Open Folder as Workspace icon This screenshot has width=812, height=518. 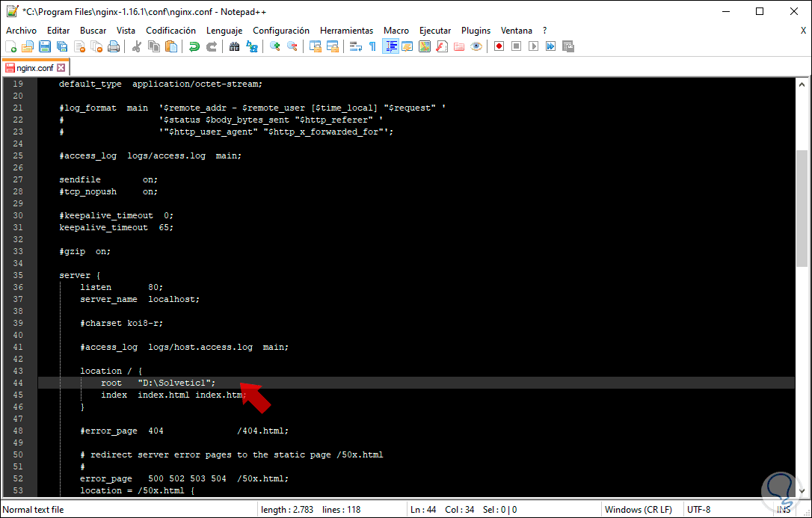coord(459,46)
